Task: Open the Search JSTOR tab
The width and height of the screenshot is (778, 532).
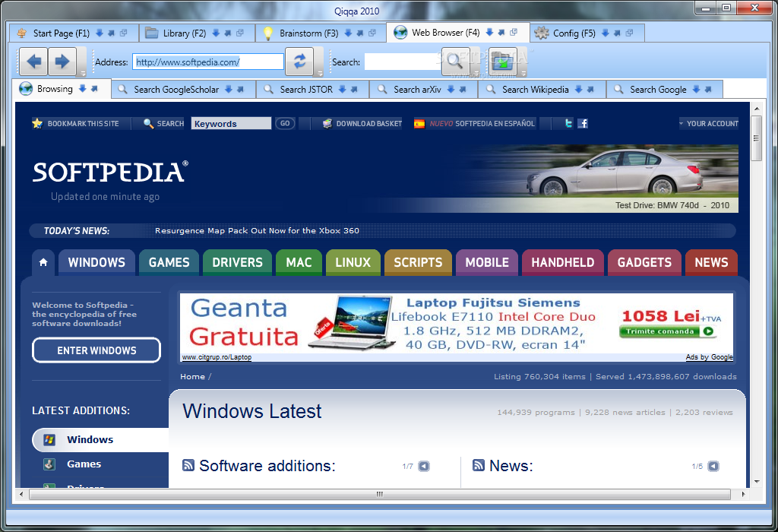Action: coord(306,90)
